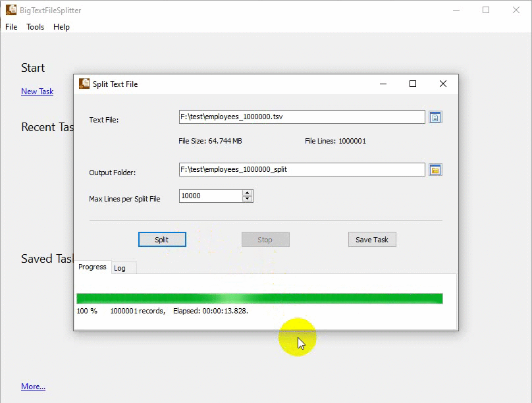Screen dimensions: 532x403
Task: Save the current task via Save Task
Action: tap(372, 239)
